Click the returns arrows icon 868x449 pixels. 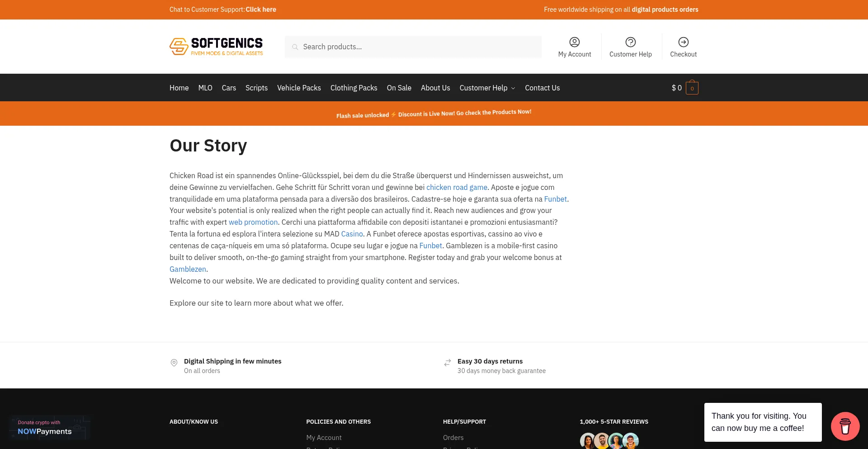tap(448, 363)
